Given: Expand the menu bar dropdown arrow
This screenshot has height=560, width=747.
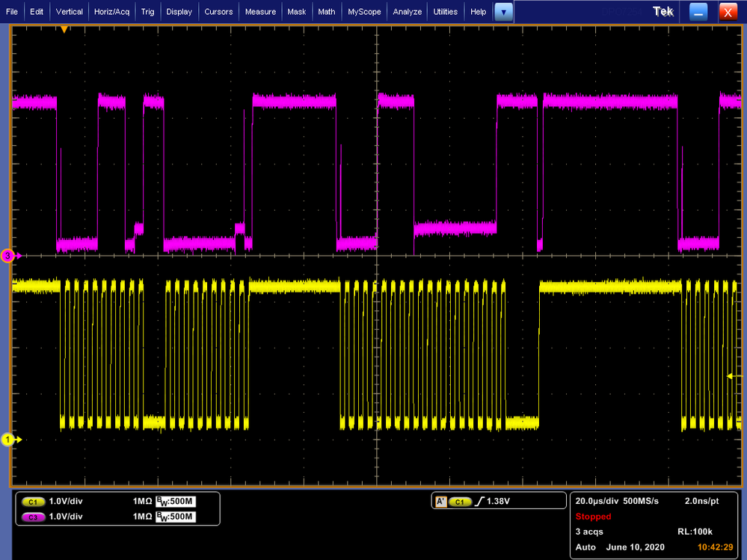Looking at the screenshot, I should click(503, 12).
